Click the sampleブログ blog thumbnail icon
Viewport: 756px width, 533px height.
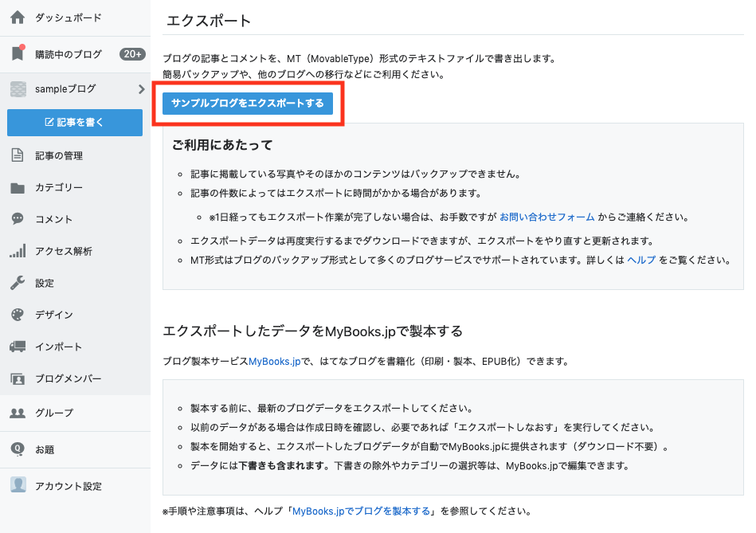(x=18, y=88)
